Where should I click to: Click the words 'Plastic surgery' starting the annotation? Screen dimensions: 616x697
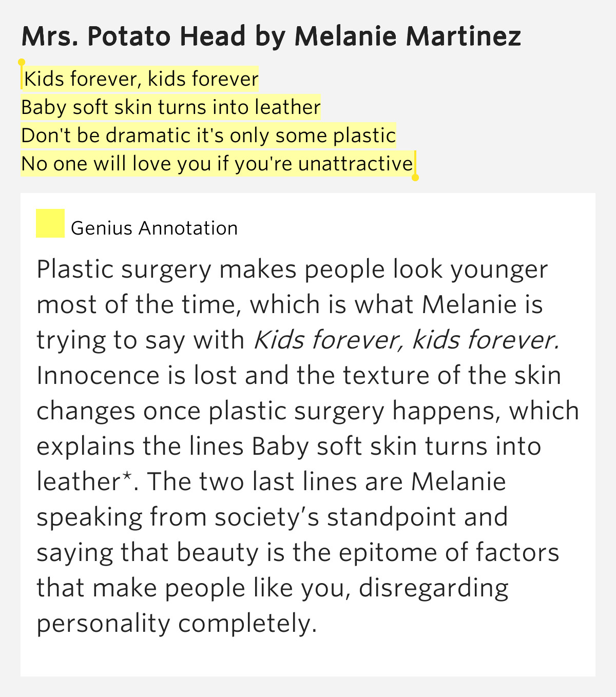124,270
